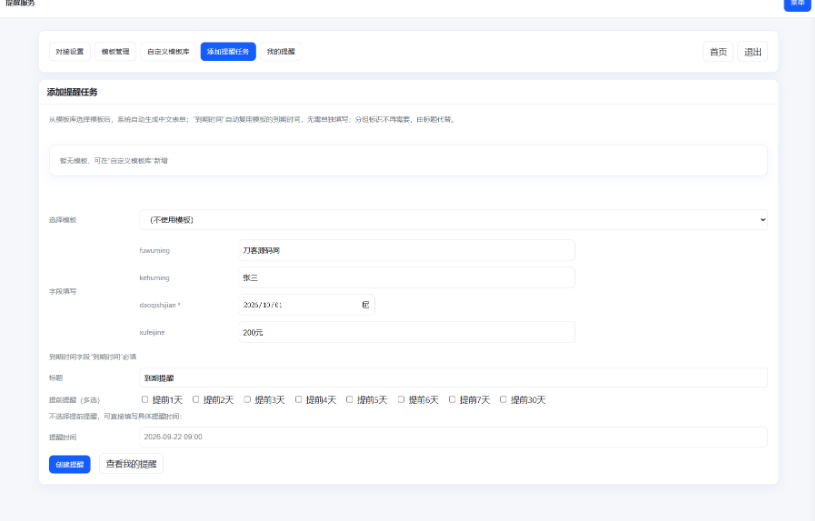Image resolution: width=815 pixels, height=521 pixels.
Task: Open the 自定义模板库 tab
Action: (168, 51)
